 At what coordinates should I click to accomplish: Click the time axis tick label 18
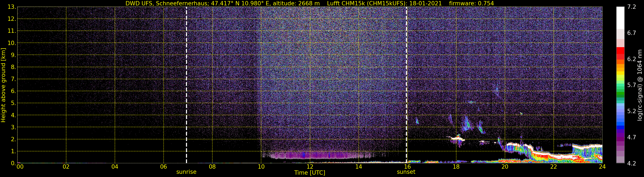pyautogui.click(x=456, y=167)
